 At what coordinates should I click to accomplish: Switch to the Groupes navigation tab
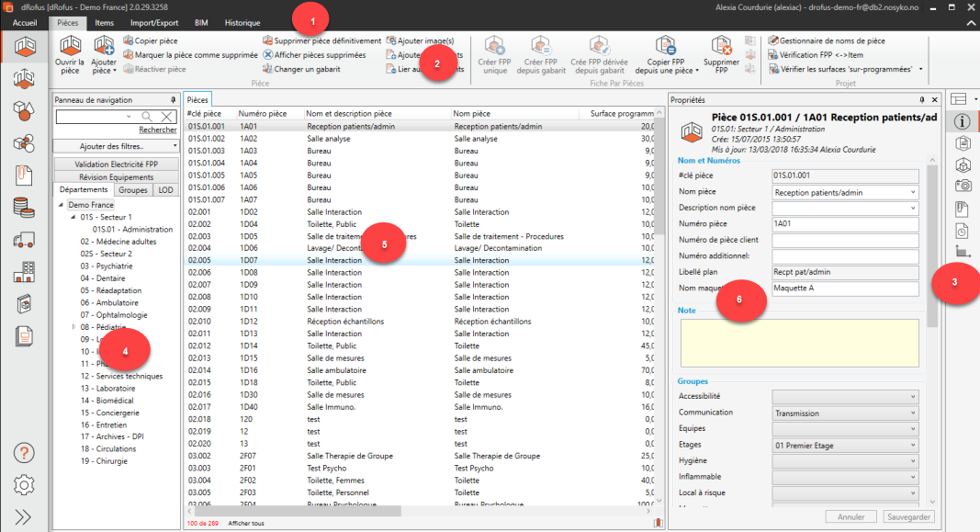(133, 190)
